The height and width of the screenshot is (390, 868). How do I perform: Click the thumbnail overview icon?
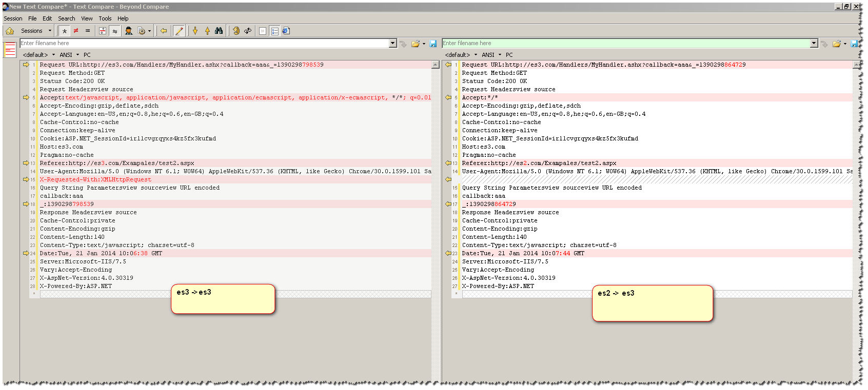click(10, 50)
